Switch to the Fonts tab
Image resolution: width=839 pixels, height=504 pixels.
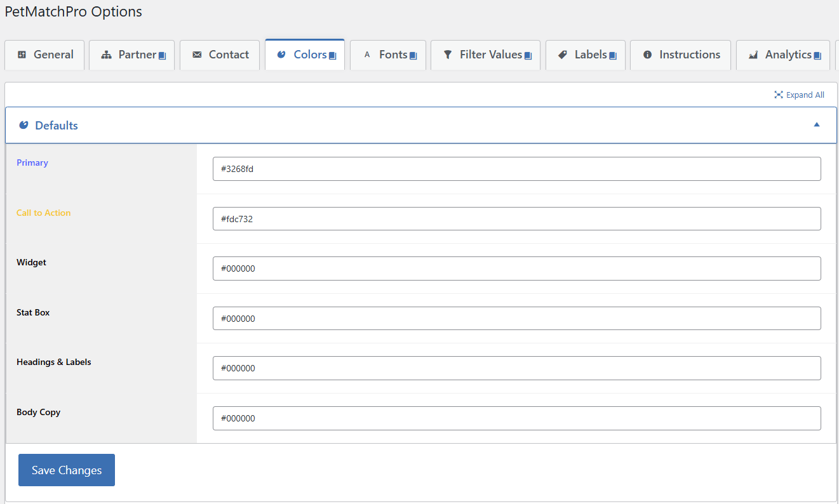(x=388, y=55)
